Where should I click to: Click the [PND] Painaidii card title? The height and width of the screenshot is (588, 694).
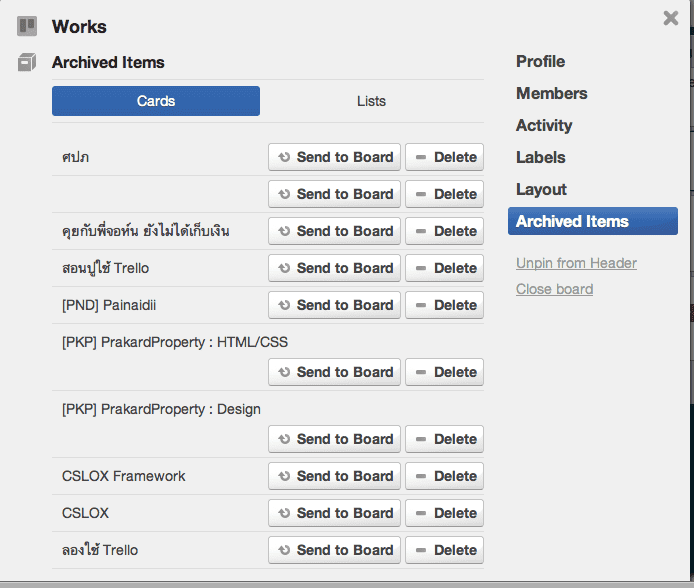109,305
